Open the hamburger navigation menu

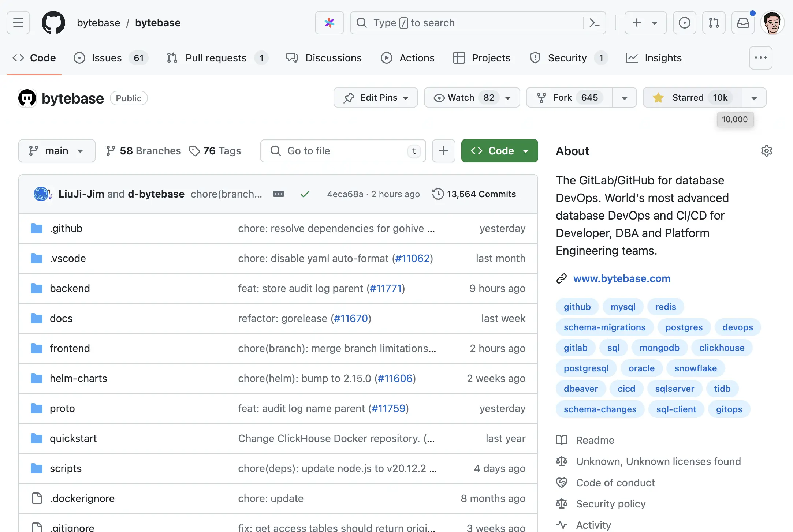point(18,23)
